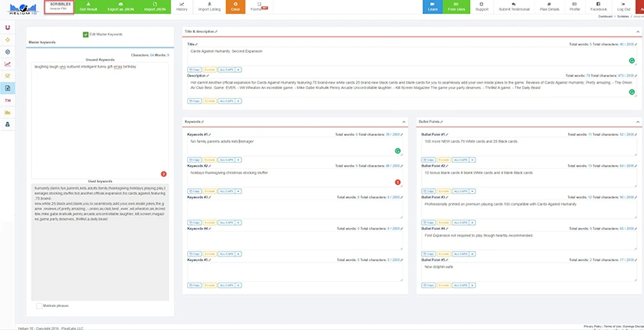Screen dimensions: 644x330
Task: Click the Helium 10 logo
Action: click(x=22, y=8)
